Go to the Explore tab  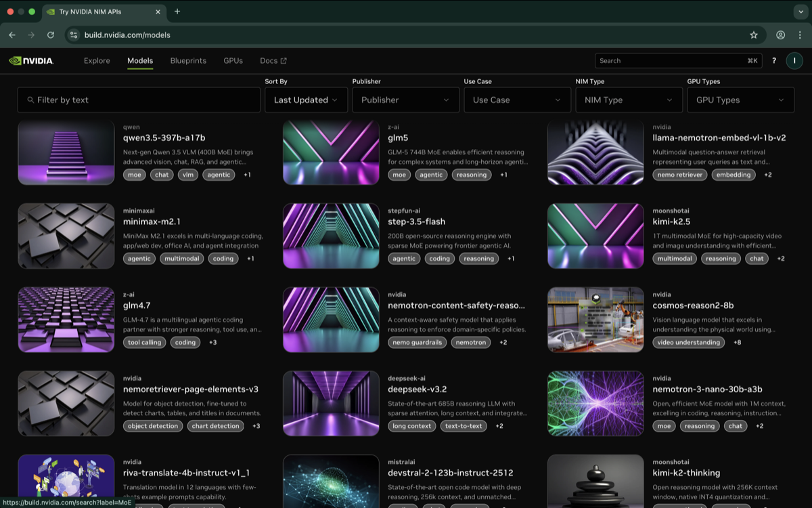pyautogui.click(x=97, y=61)
